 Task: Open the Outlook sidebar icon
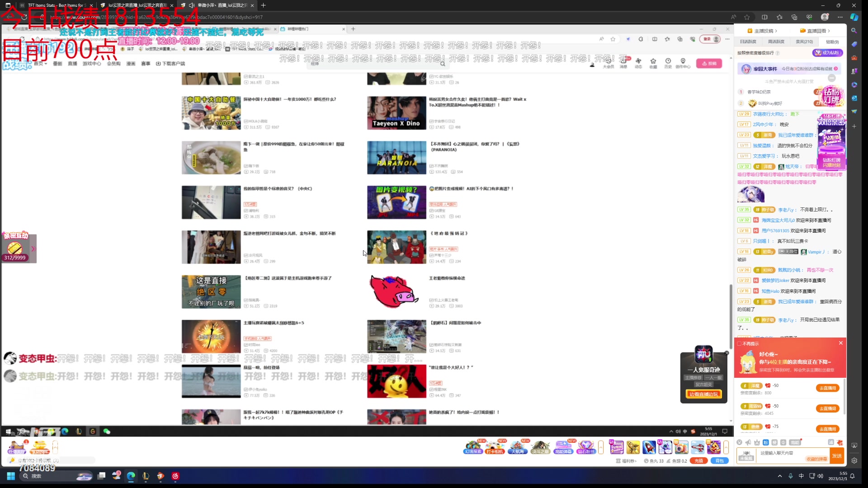[854, 98]
